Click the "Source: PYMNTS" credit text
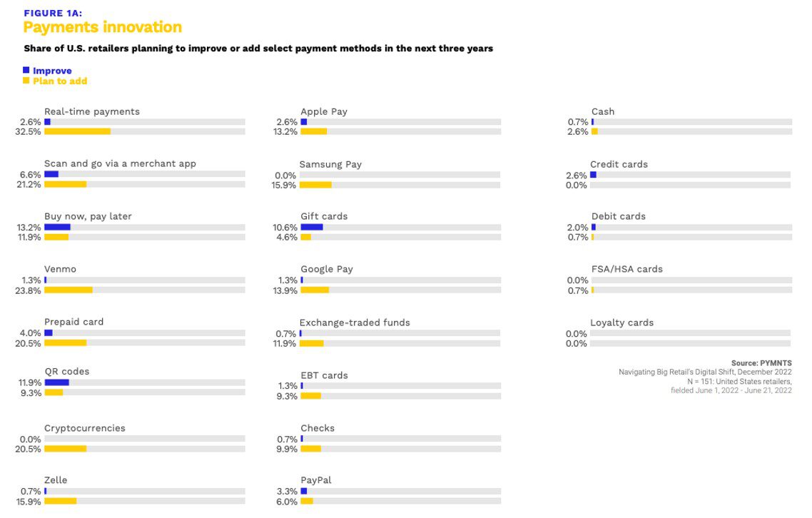Image resolution: width=812 pixels, height=518 pixels. 761,363
